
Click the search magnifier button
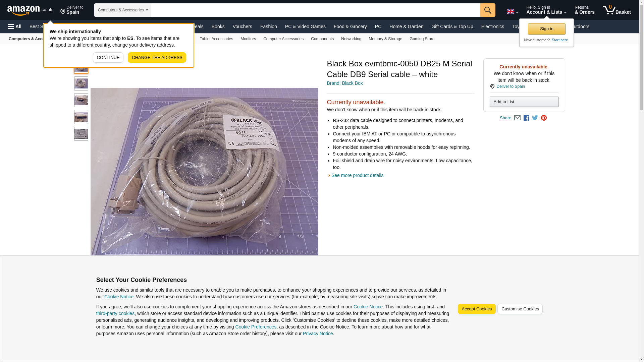coord(488,10)
